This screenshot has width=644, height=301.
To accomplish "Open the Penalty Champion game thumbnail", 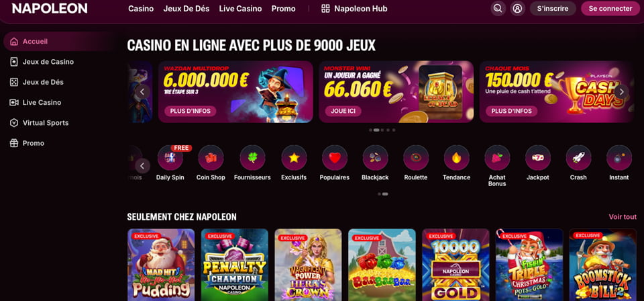I will tap(235, 265).
